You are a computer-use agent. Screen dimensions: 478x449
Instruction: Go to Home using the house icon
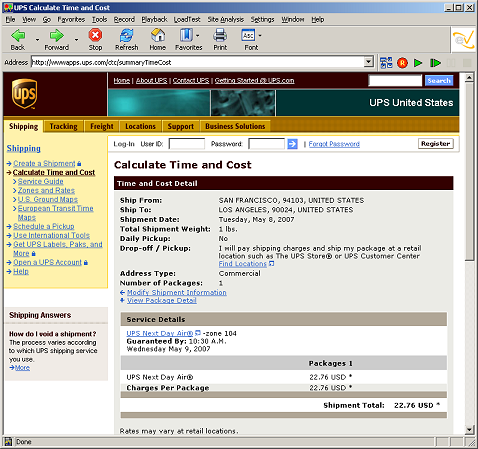tap(158, 35)
